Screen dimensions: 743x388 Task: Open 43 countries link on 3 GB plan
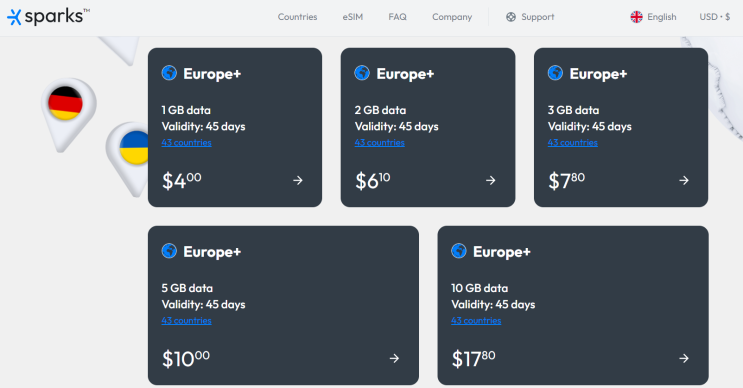click(x=572, y=143)
